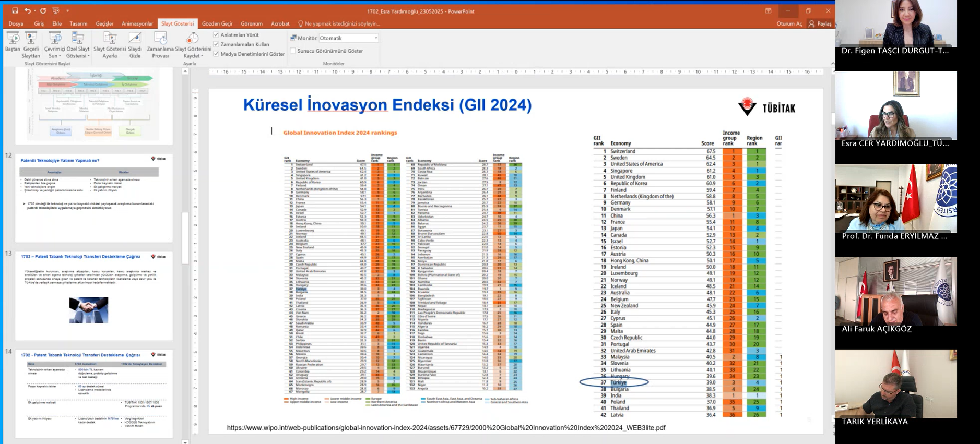Select slide 13 thumbnail in the panel
The width and height of the screenshot is (980, 444).
[94, 296]
